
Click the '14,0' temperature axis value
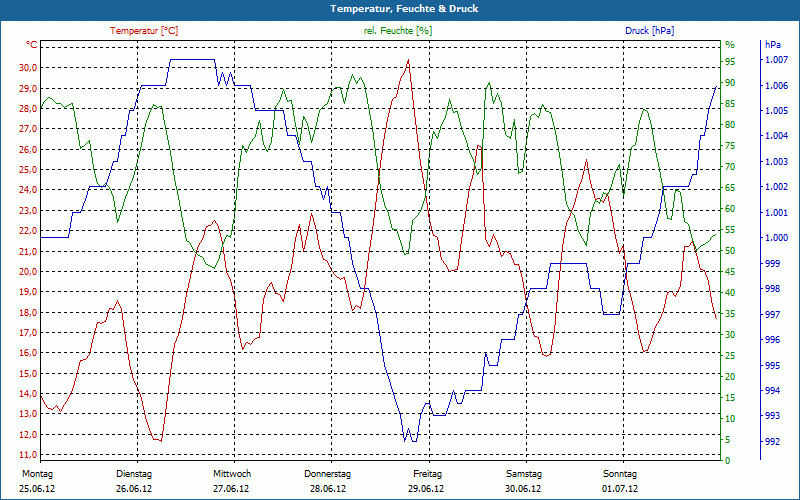29,394
